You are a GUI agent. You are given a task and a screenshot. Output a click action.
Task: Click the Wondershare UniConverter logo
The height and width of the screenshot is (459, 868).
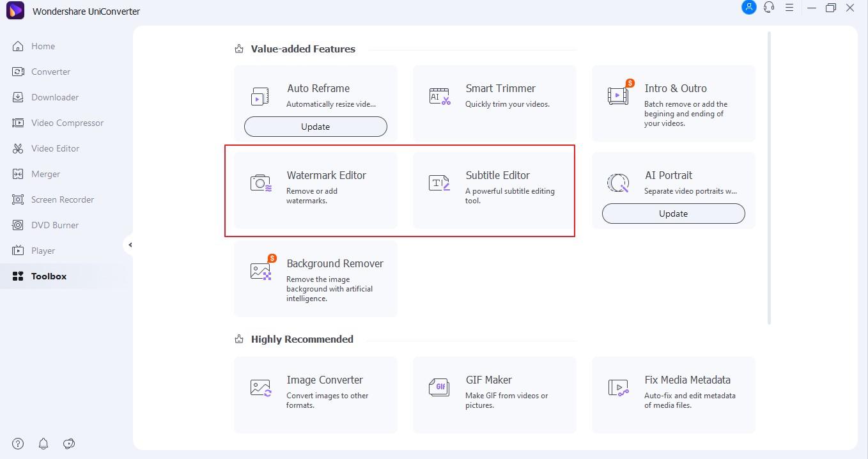[15, 11]
